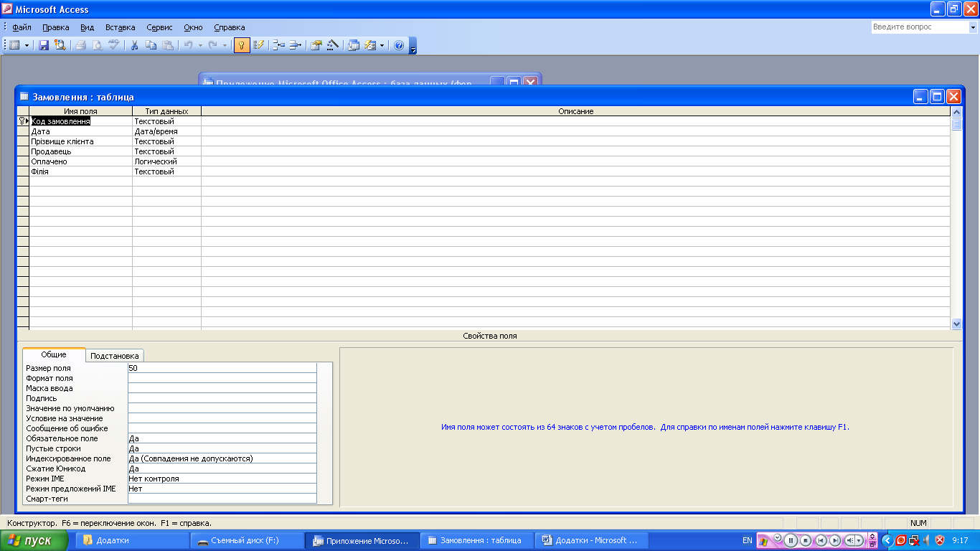This screenshot has width=980, height=551.
Task: Click the Redo arrow icon
Action: (213, 45)
